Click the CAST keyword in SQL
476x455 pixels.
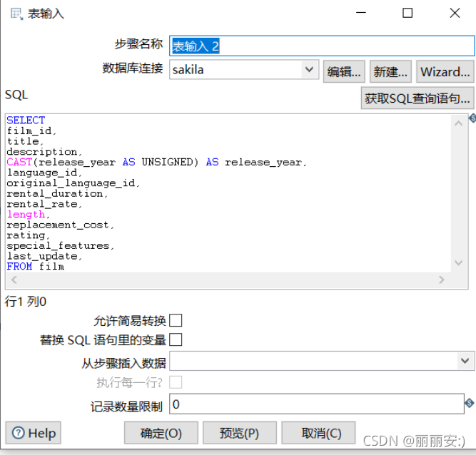click(19, 162)
